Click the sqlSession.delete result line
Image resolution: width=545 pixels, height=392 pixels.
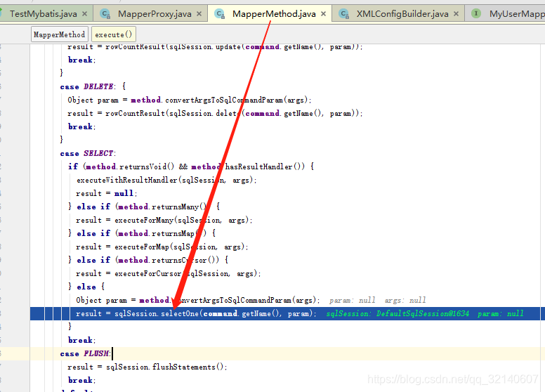tap(215, 113)
